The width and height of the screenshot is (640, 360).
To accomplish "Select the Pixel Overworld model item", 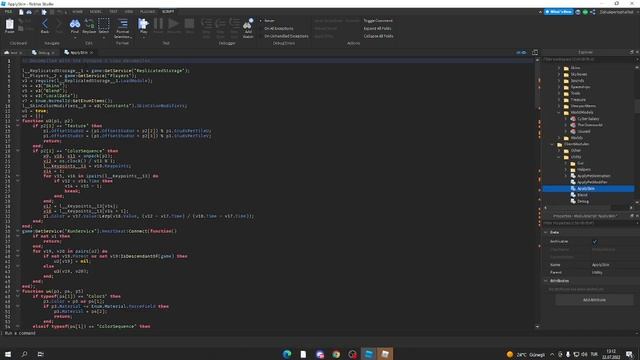I will click(x=589, y=125).
